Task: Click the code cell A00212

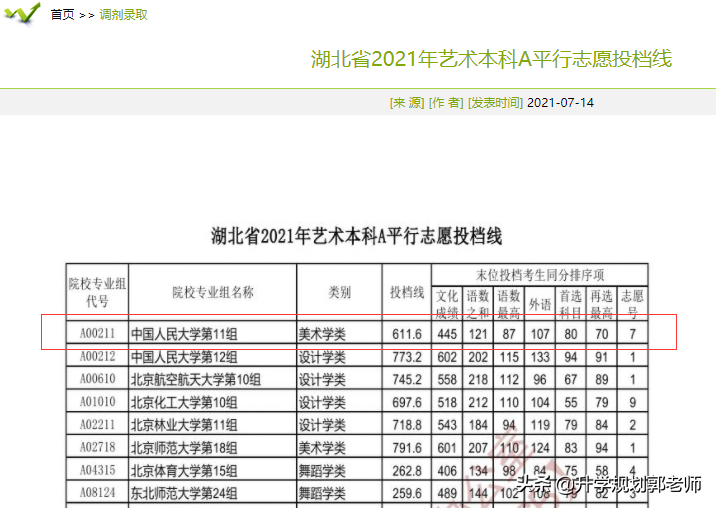Action: pyautogui.click(x=97, y=356)
